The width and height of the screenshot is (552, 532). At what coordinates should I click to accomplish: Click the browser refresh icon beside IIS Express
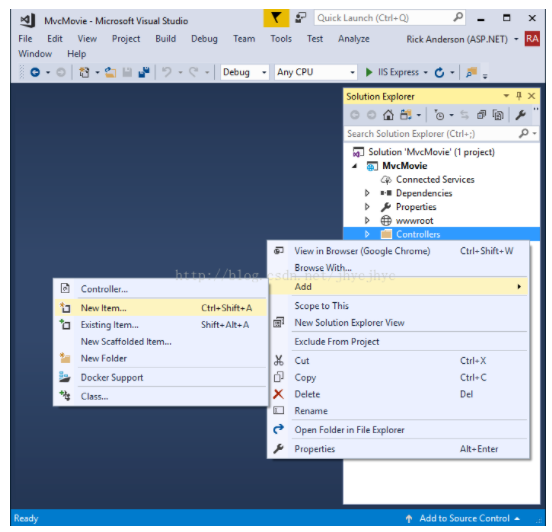pyautogui.click(x=439, y=73)
